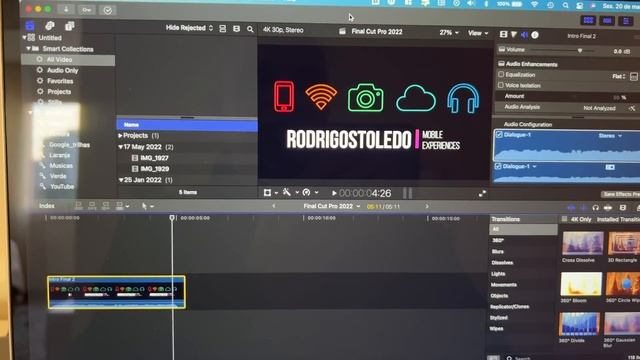The width and height of the screenshot is (640, 360).
Task: Run Audio Analysis magic wand button
Action: point(632,108)
